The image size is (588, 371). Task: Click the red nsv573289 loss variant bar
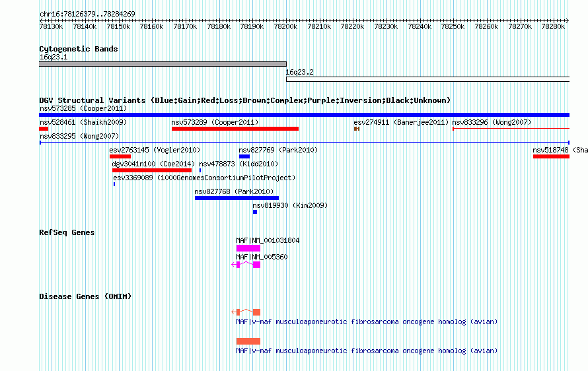click(235, 129)
